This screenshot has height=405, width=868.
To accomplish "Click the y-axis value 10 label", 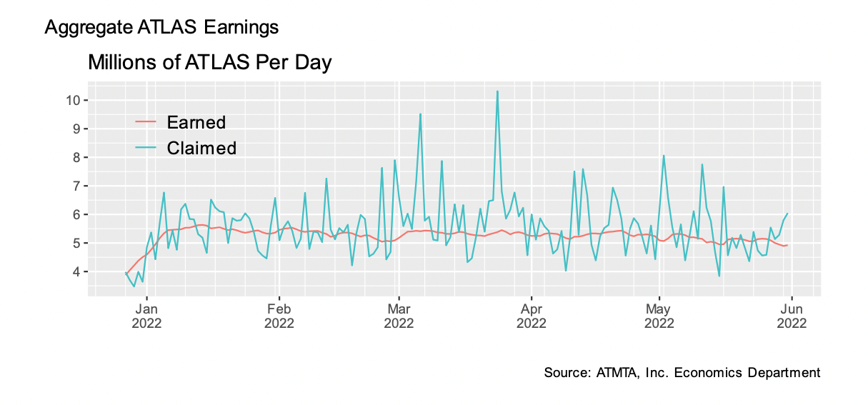I will click(71, 100).
